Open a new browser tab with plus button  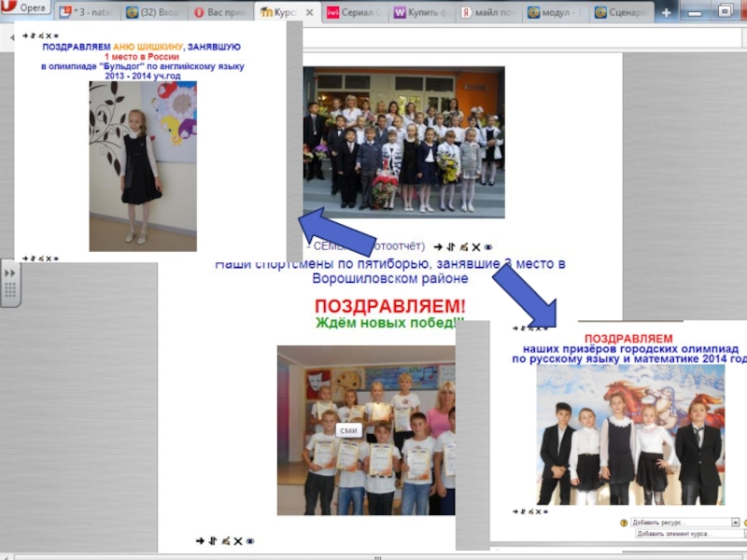pos(665,12)
